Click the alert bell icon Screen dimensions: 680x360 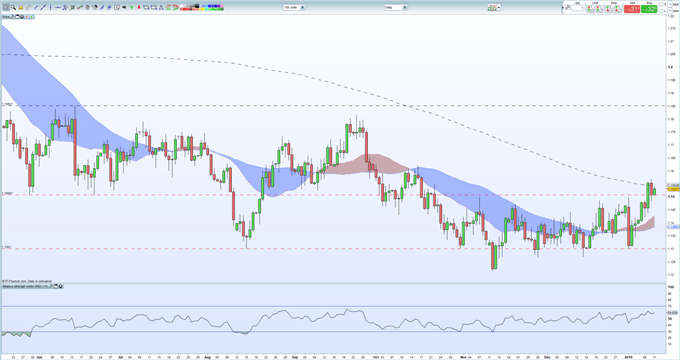[x=20, y=7]
